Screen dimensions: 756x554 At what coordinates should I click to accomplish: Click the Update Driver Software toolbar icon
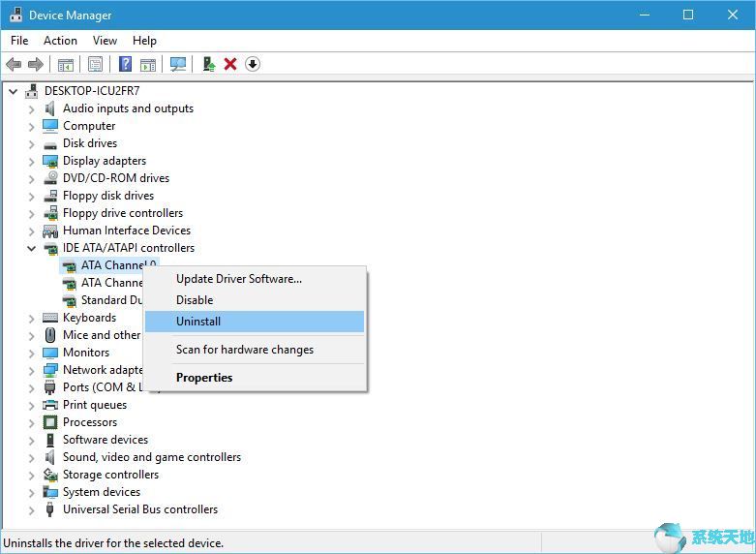click(208, 64)
